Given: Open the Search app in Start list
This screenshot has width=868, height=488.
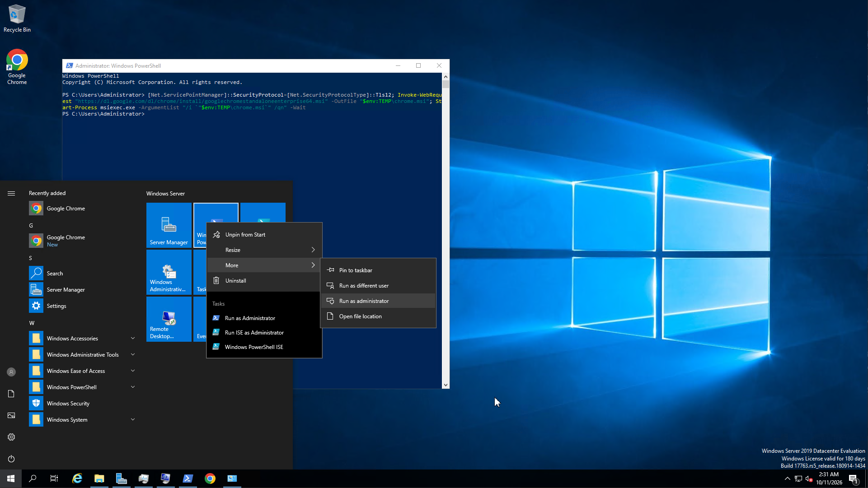Looking at the screenshot, I should point(81,274).
